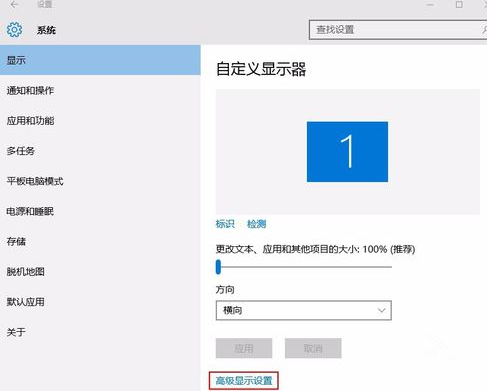Open 脱机地图 settings
Image resolution: width=487 pixels, height=392 pixels.
pyautogui.click(x=100, y=272)
